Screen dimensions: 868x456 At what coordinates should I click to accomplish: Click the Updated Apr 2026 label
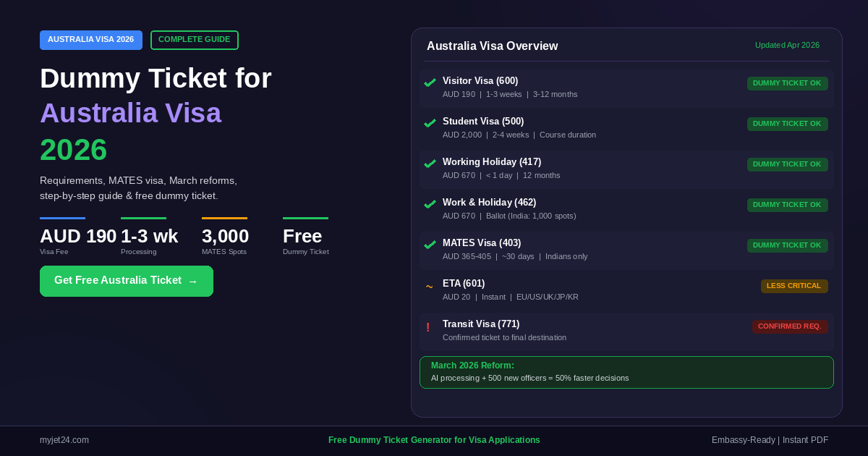click(787, 45)
